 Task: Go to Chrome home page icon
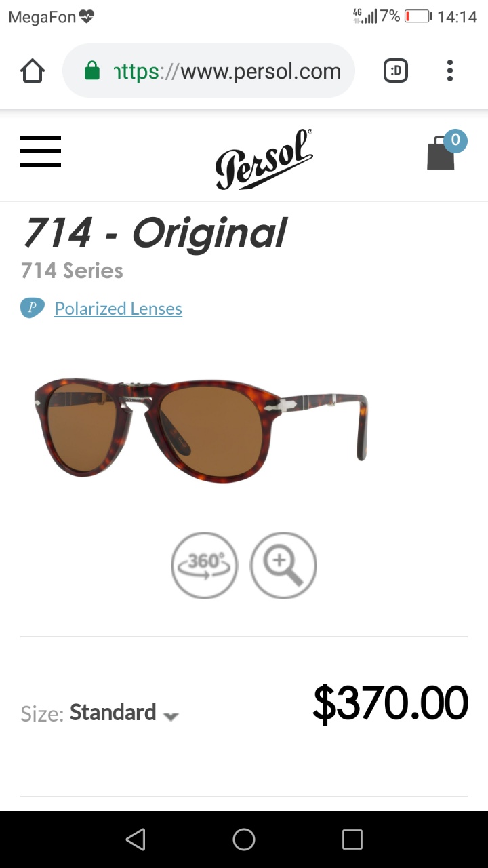pos(33,71)
